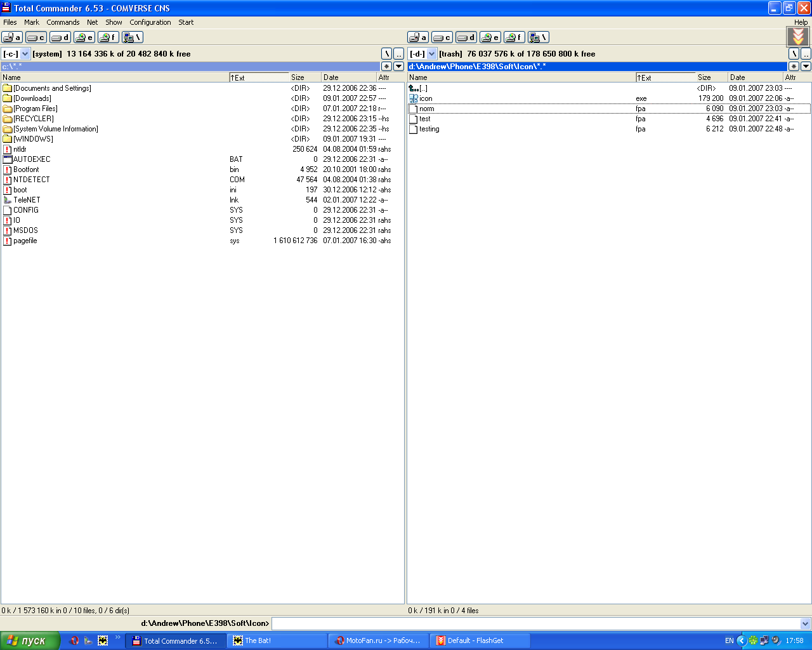Screen dimensions: 812x650
Task: Click the command line input field
Action: pos(536,623)
